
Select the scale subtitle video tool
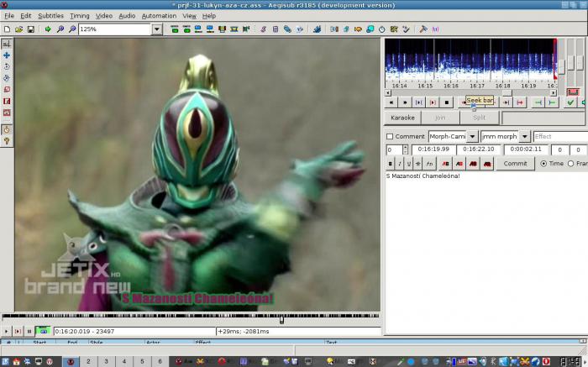7,90
